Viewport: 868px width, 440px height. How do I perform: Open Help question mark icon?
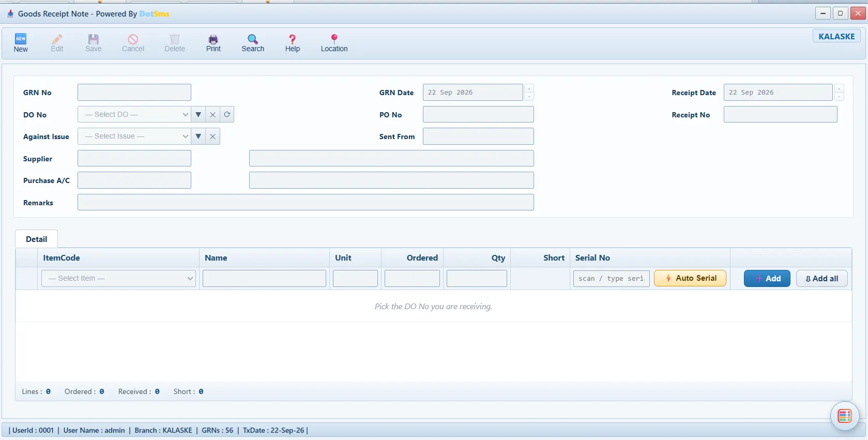click(293, 43)
